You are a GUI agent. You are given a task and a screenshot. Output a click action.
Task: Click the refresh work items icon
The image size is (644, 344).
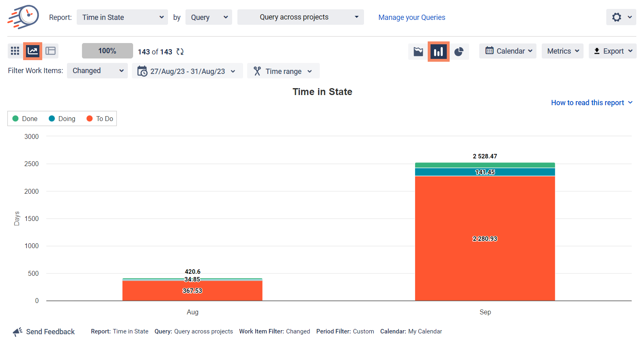click(180, 52)
